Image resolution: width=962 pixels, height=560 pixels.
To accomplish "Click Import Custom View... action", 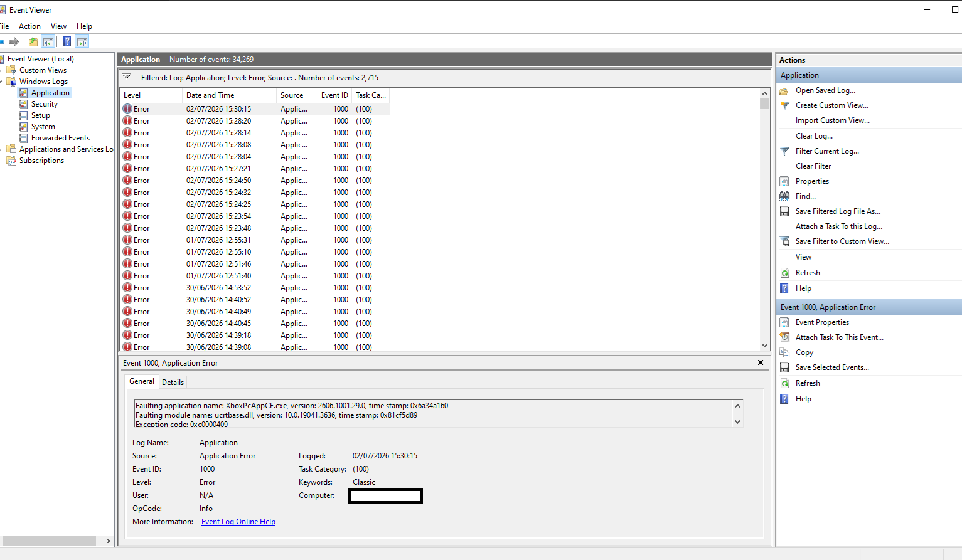I will 833,120.
